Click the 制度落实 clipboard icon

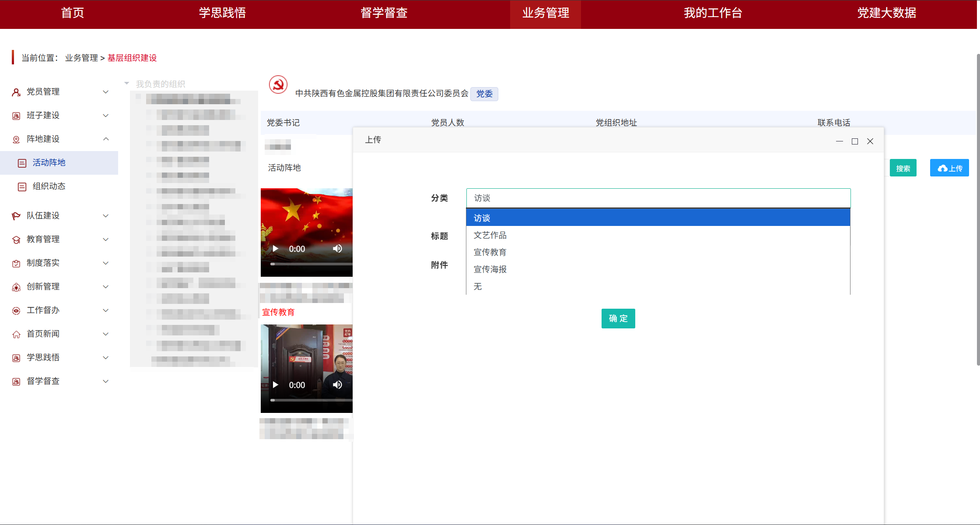click(16, 263)
